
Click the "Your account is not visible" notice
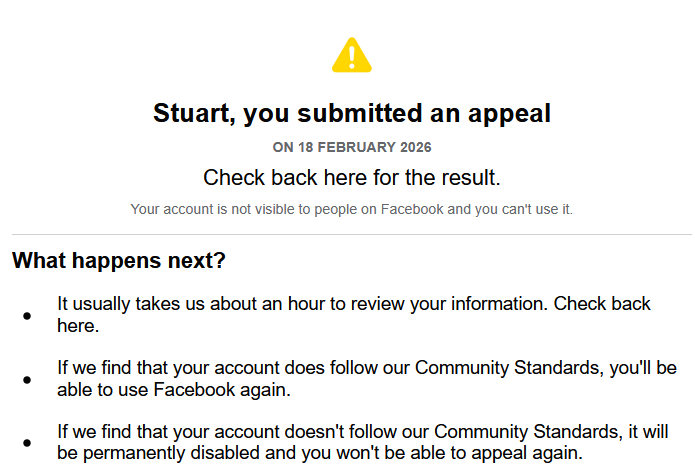pos(351,209)
